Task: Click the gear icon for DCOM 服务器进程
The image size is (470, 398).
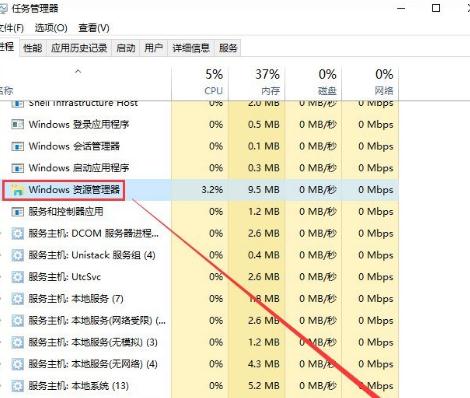Action: point(17,233)
